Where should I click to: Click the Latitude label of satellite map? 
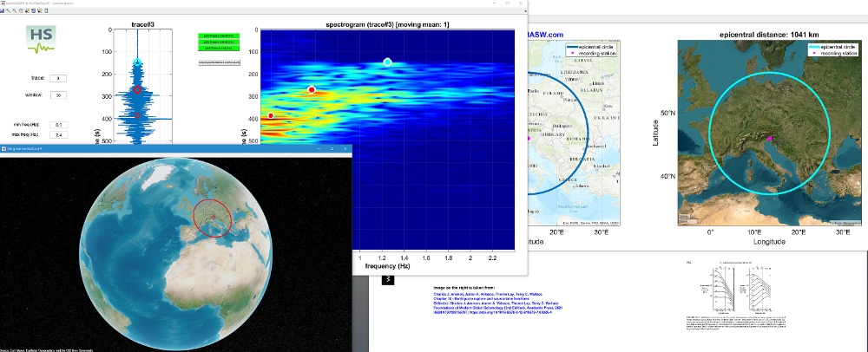[655, 133]
